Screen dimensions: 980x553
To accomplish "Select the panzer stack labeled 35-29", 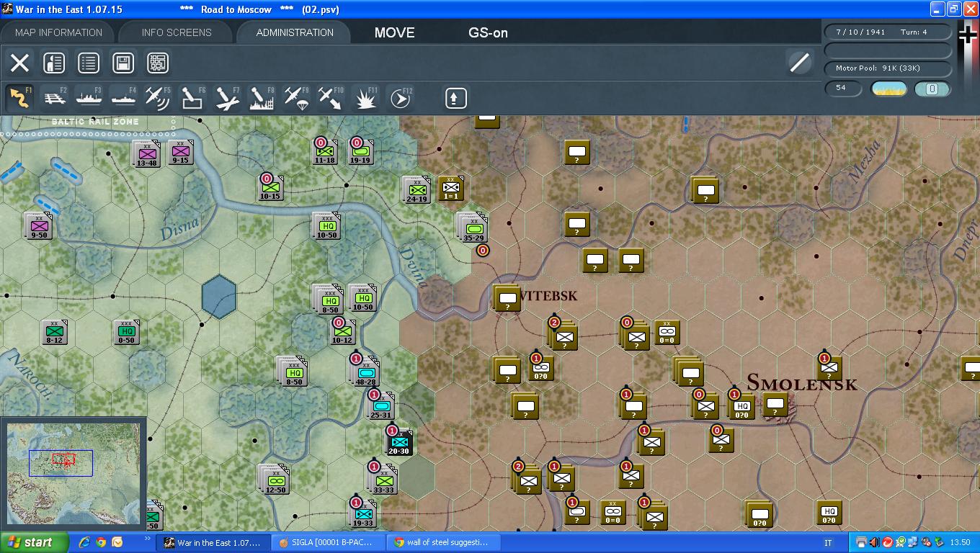I will pos(472,227).
